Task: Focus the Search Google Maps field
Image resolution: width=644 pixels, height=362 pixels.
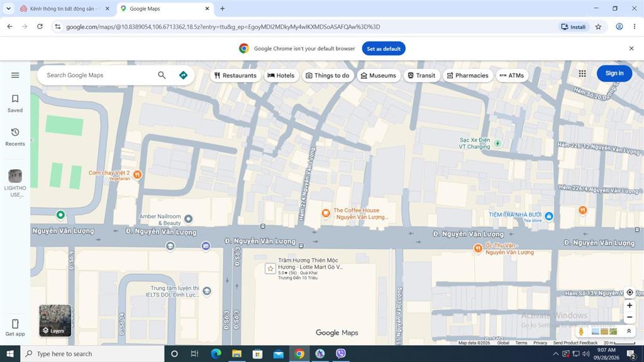Action: [99, 75]
